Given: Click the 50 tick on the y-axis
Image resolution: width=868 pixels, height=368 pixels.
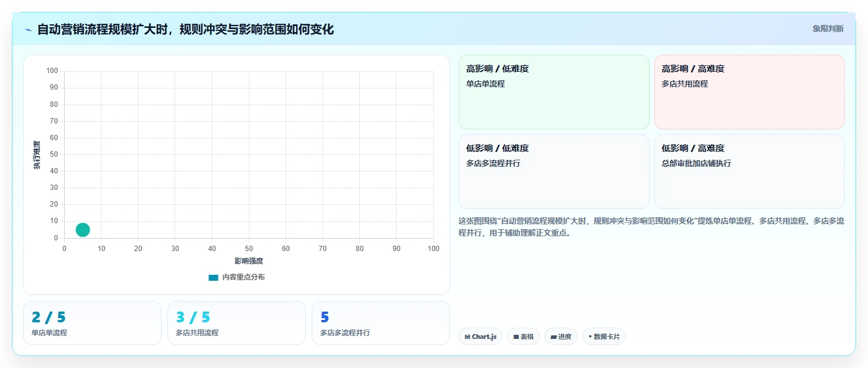Looking at the screenshot, I should point(54,154).
